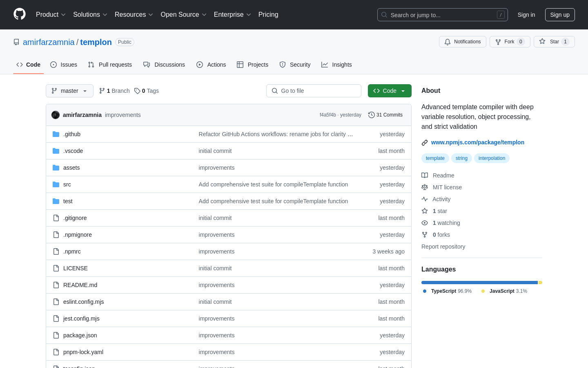Open the green Code dropdown button
Image resolution: width=588 pixels, height=368 pixels.
(390, 91)
